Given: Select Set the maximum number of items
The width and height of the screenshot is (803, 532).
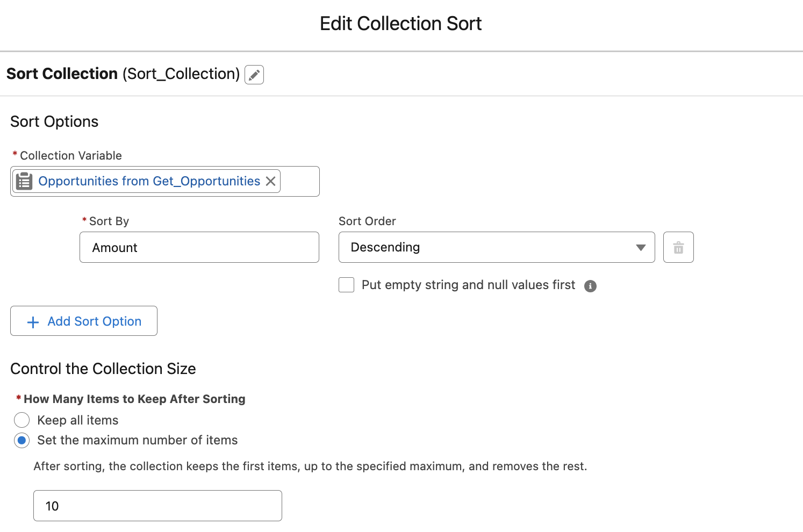Looking at the screenshot, I should 21,440.
